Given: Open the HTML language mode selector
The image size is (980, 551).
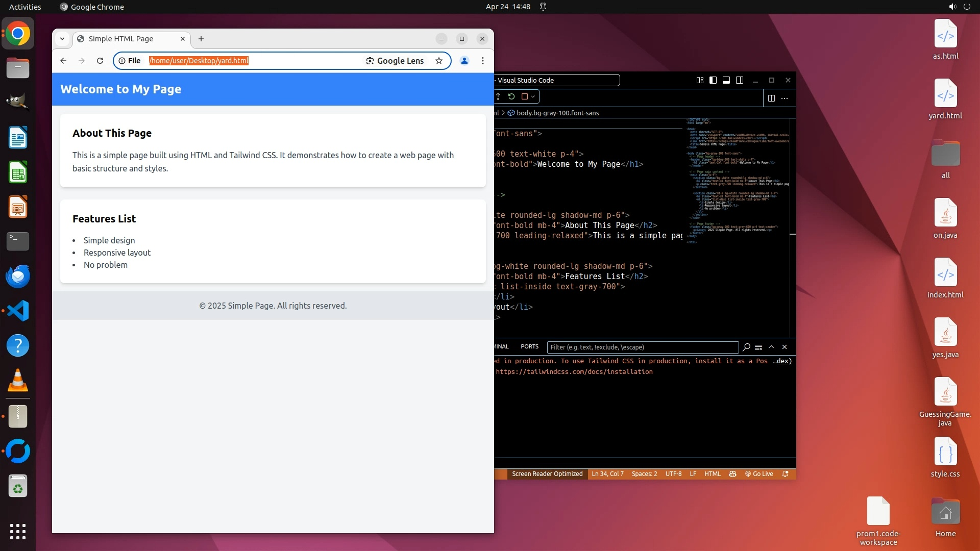Looking at the screenshot, I should (x=713, y=474).
